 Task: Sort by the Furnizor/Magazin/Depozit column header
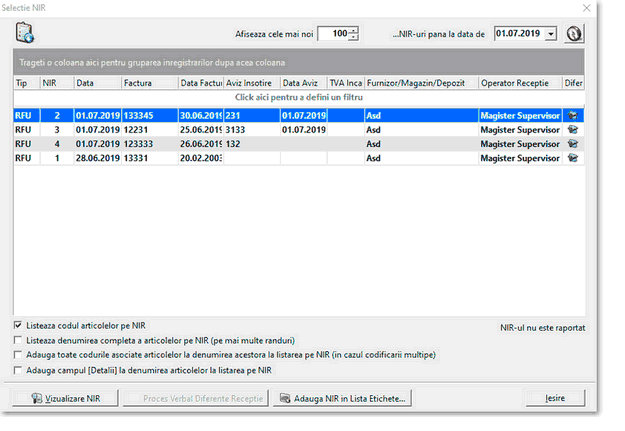[x=421, y=83]
